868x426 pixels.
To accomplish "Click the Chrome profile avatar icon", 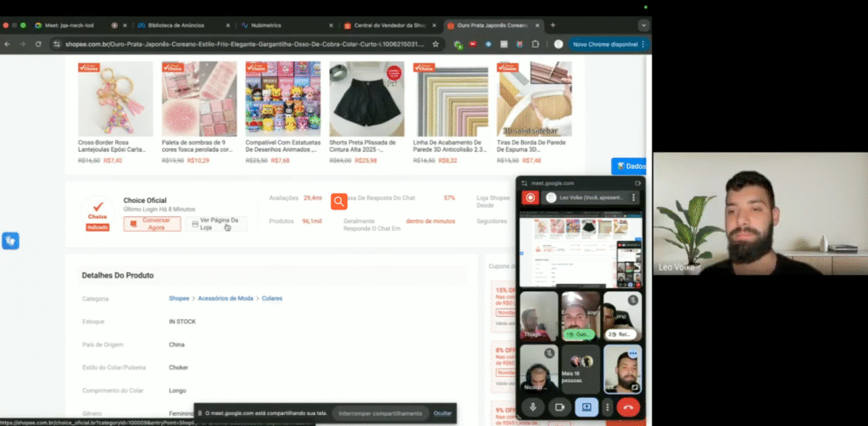I will pos(558,44).
